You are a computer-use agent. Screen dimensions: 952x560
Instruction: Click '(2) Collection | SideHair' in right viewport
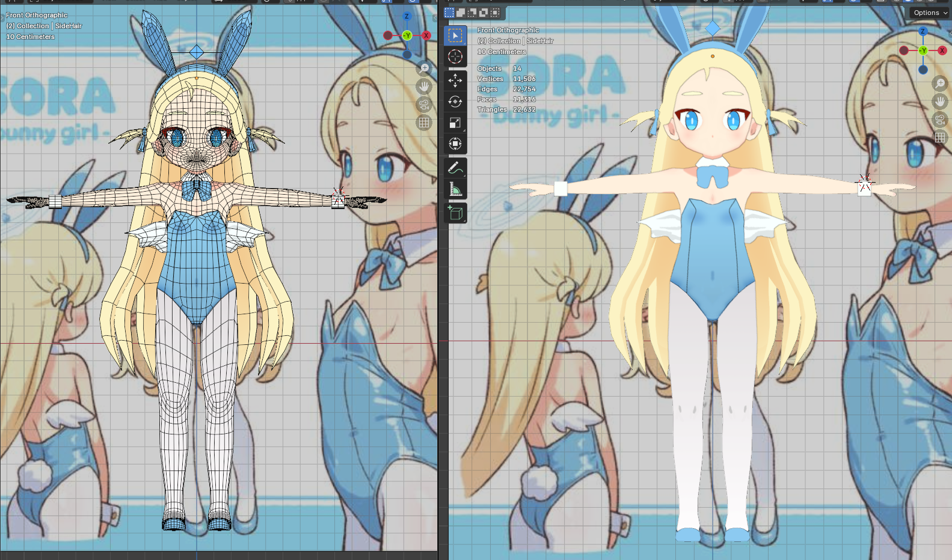coord(515,41)
